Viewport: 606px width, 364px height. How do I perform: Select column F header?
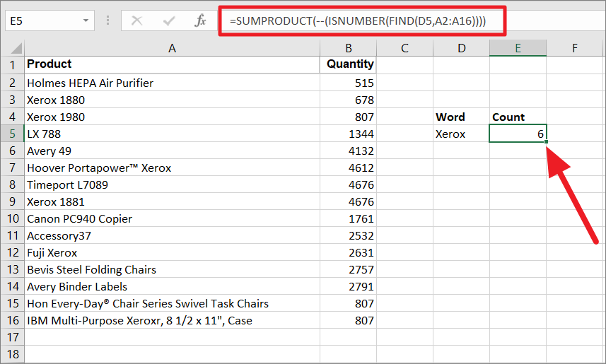[575, 48]
